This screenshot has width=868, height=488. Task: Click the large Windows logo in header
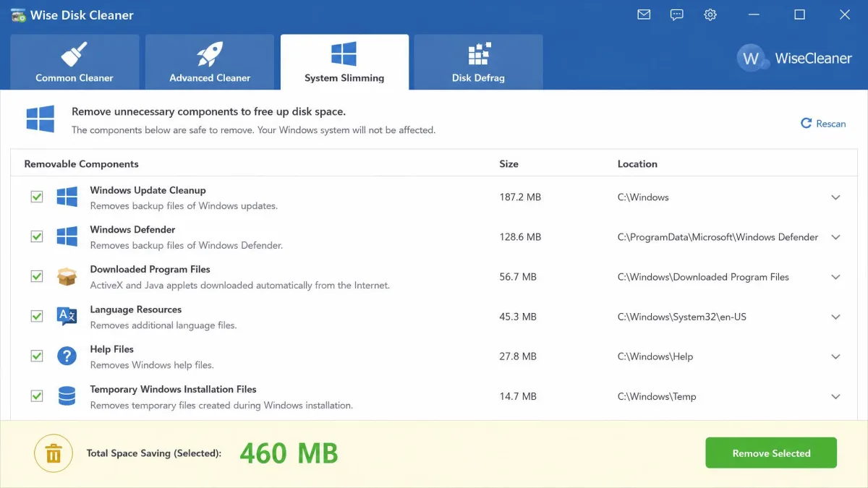click(41, 119)
